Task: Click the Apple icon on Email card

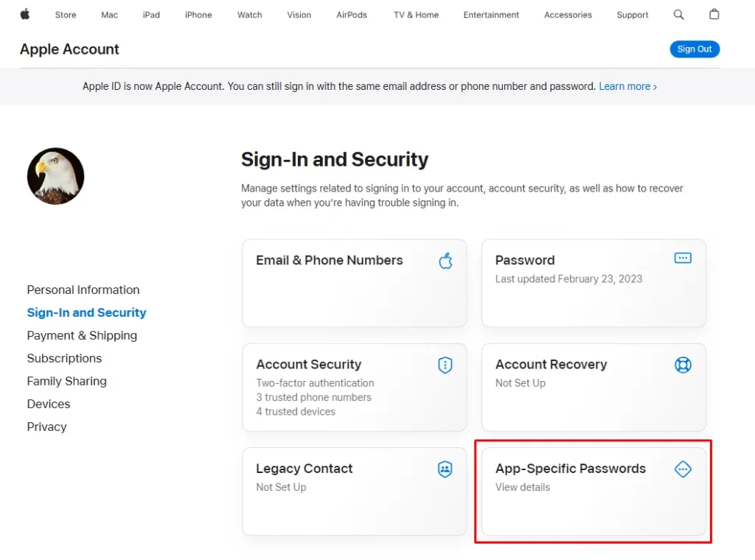Action: click(x=445, y=260)
